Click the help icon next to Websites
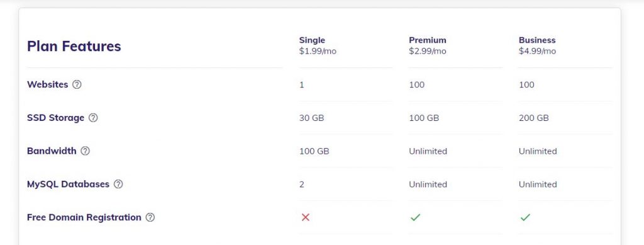The width and height of the screenshot is (644, 245). pos(77,84)
